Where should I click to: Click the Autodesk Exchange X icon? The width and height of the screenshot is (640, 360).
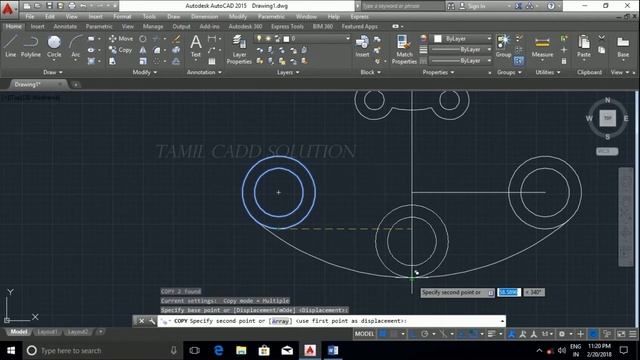[518, 6]
